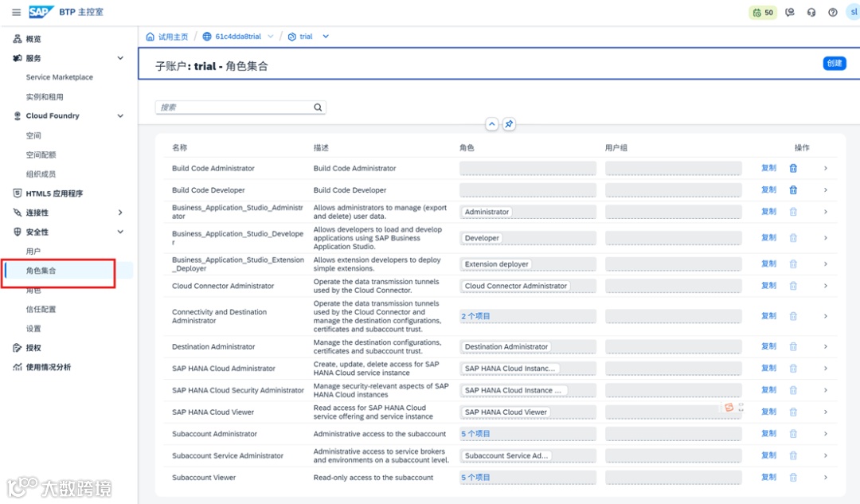Delete the Build Code Administrator role collection

(x=793, y=168)
